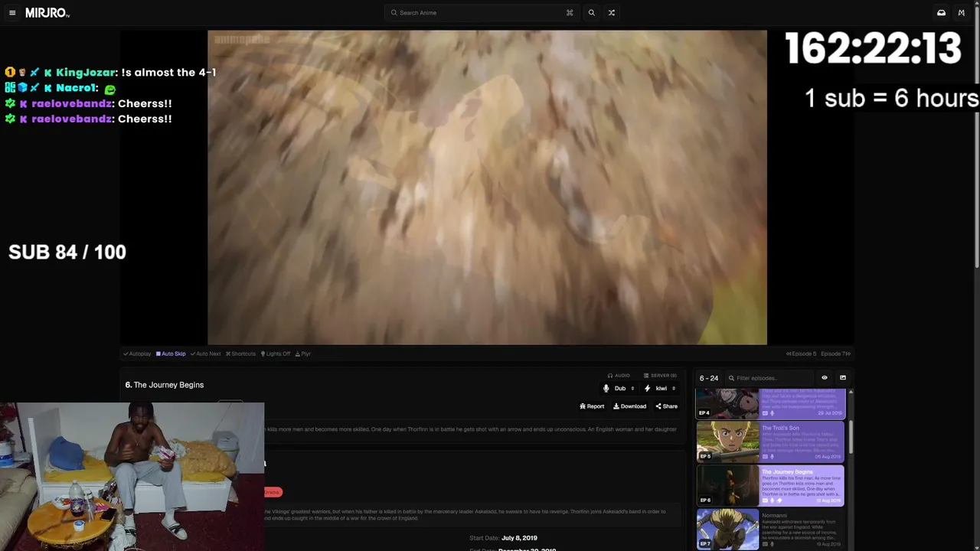Go to next Episode 7
The width and height of the screenshot is (980, 551).
coord(835,354)
